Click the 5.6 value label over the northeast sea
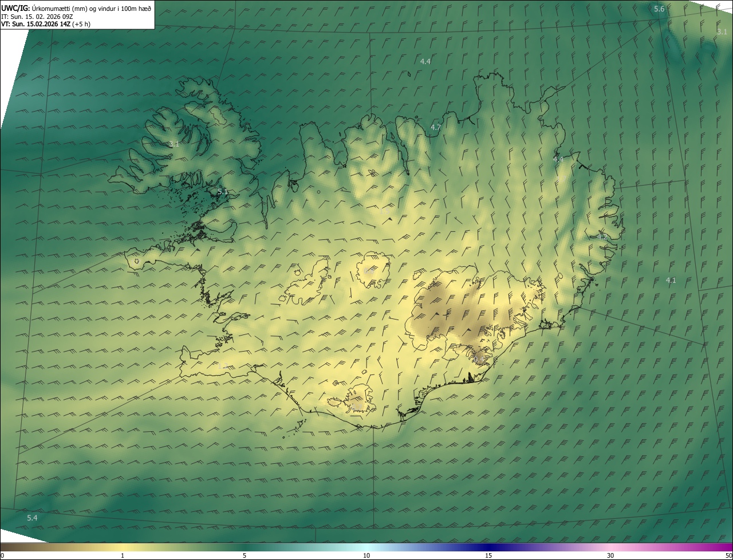 pos(659,9)
